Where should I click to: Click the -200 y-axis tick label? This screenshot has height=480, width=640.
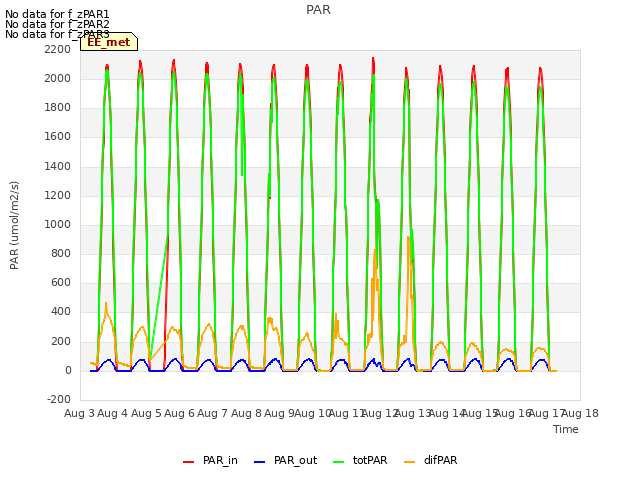point(59,400)
